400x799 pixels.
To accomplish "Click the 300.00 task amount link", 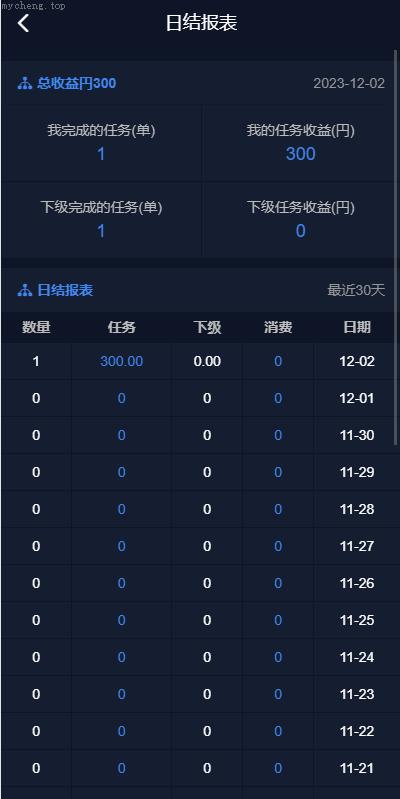I will [122, 361].
